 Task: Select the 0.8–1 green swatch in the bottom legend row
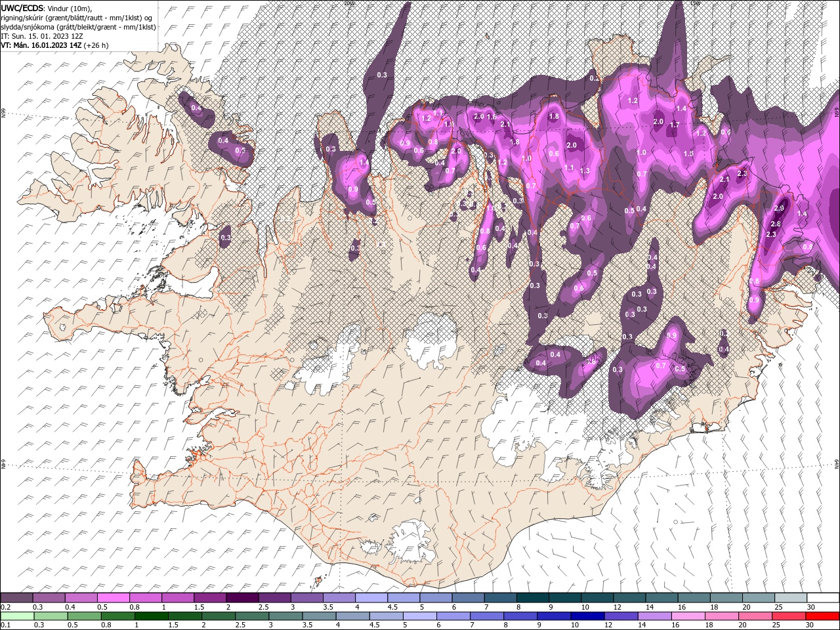(117, 616)
